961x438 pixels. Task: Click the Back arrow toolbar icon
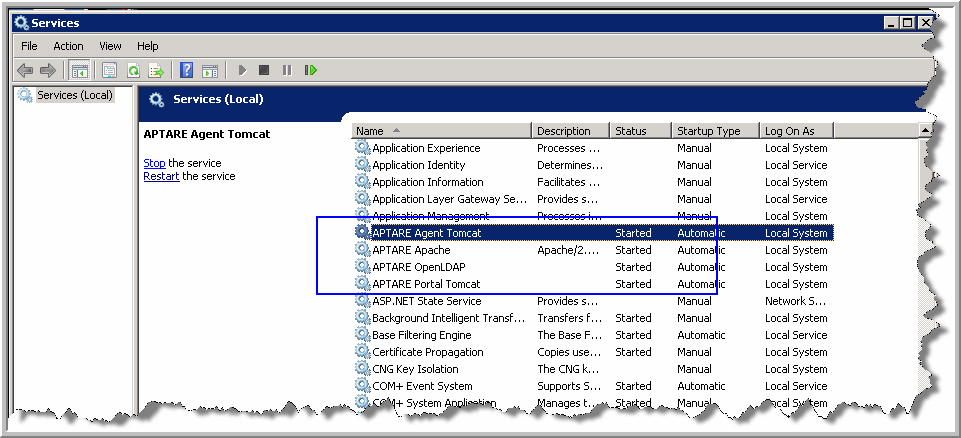coord(26,70)
